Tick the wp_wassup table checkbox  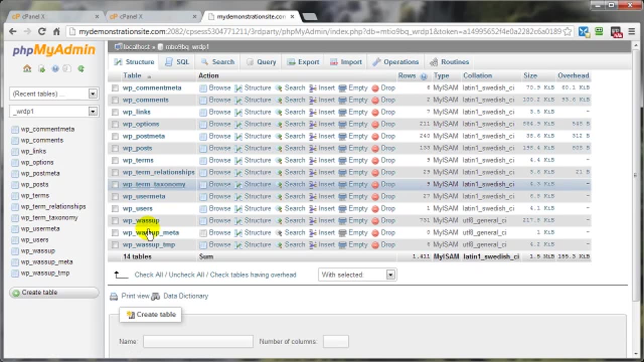coord(115,221)
